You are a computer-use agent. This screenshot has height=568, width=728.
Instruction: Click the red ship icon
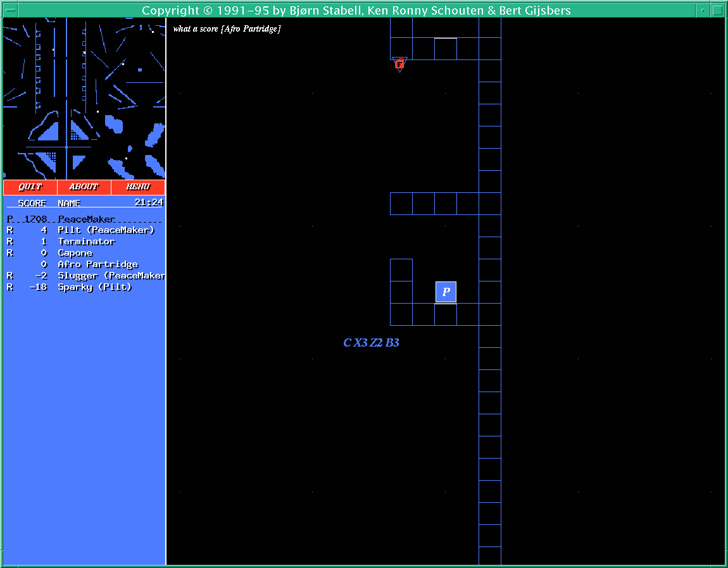tap(399, 63)
